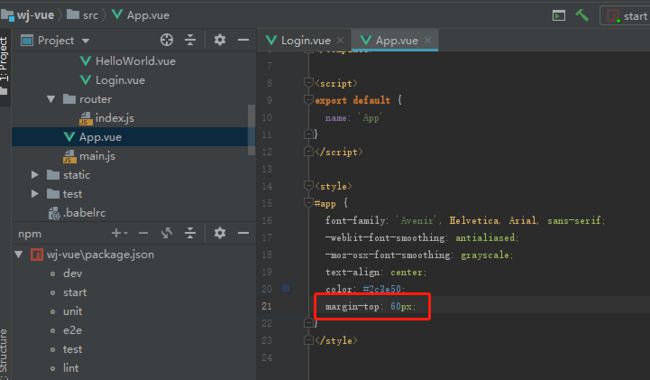Image resolution: width=650 pixels, height=380 pixels.
Task: Select the .babelrc file
Action: (x=77, y=213)
